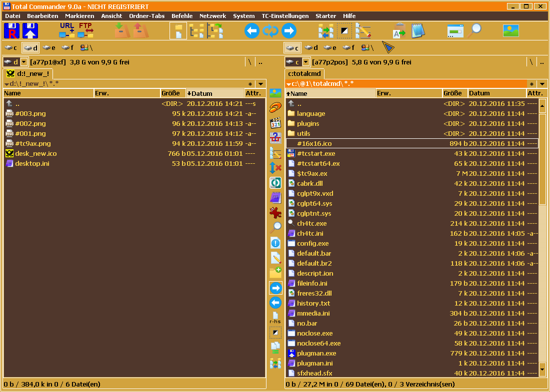Viewport: 550px width, 392px height.
Task: Click the red-blue pixel grid question icon
Action: point(275,138)
